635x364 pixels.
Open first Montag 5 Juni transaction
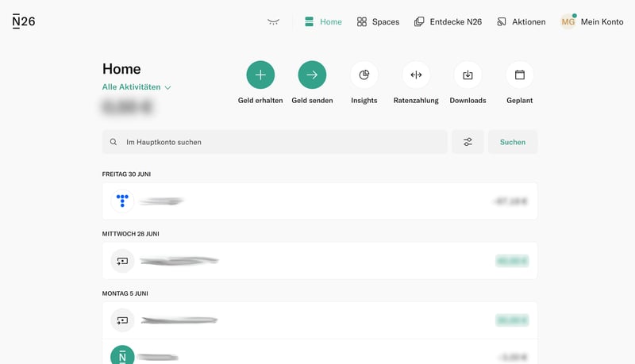320,320
